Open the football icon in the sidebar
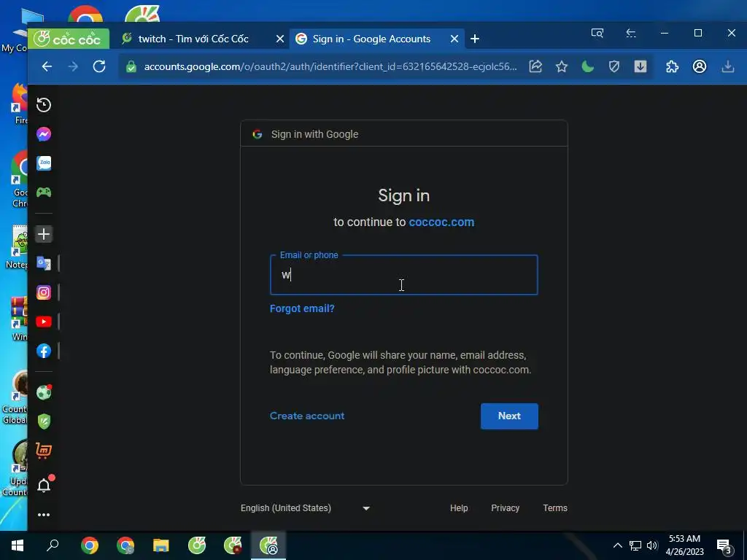The image size is (747, 560). (x=44, y=392)
